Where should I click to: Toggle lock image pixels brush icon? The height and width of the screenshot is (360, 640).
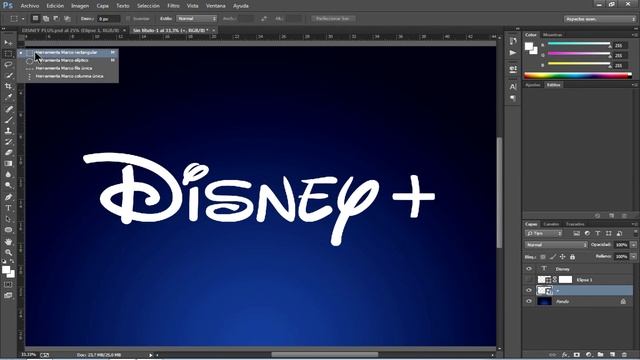tap(553, 257)
